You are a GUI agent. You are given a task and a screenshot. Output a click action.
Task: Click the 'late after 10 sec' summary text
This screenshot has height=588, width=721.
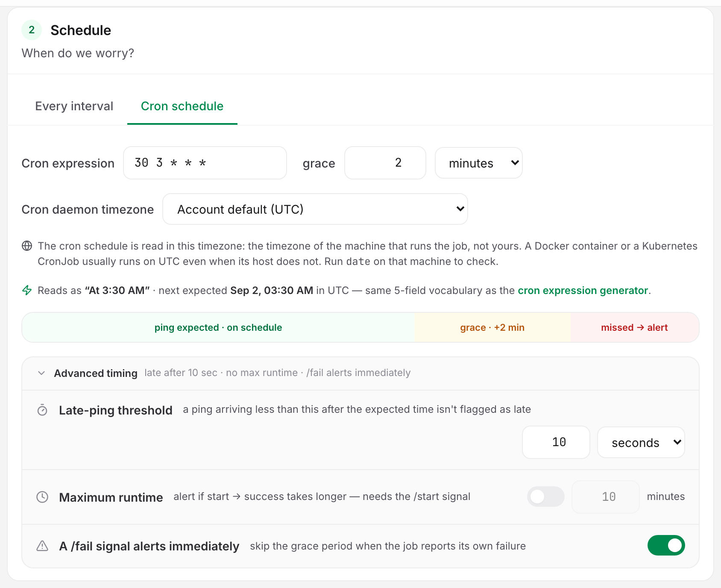click(x=181, y=373)
